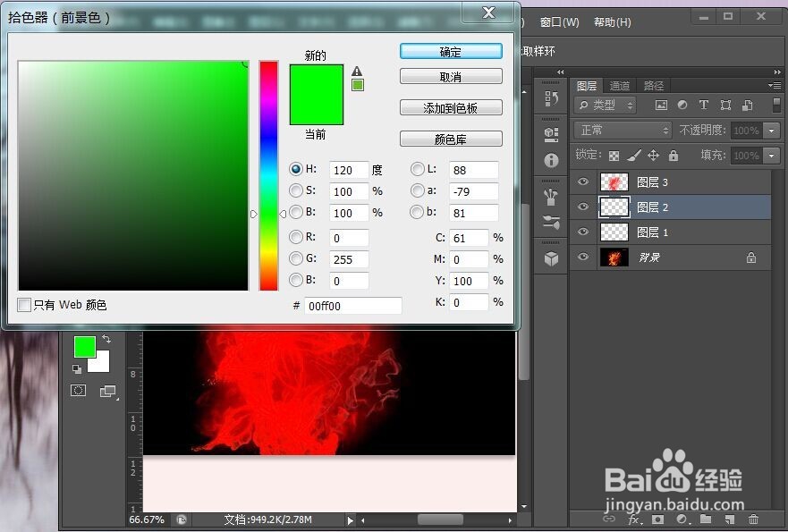Lock all padlock icon in Layers panel
788x532 pixels.
pos(674,156)
